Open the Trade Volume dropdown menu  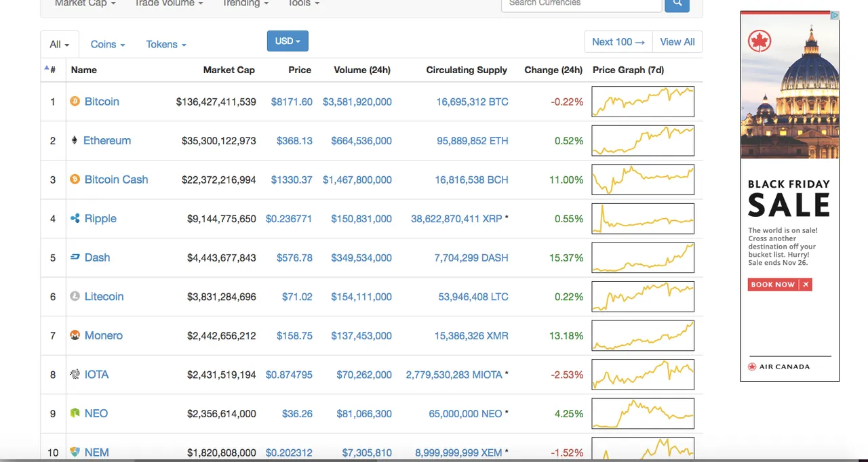point(168,3)
